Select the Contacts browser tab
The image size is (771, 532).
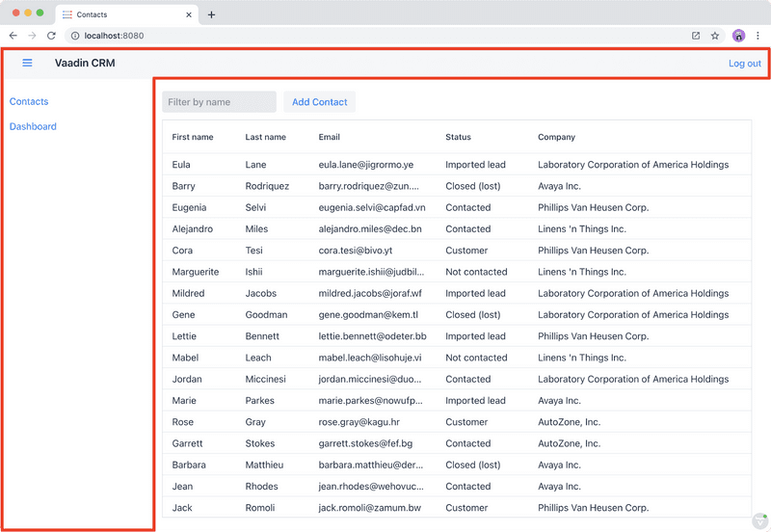point(127,14)
